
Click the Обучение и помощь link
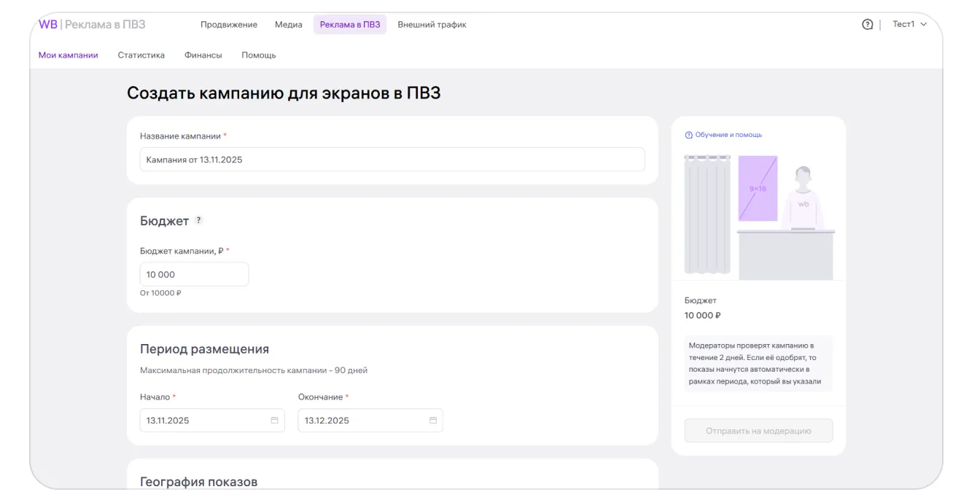[x=727, y=135]
